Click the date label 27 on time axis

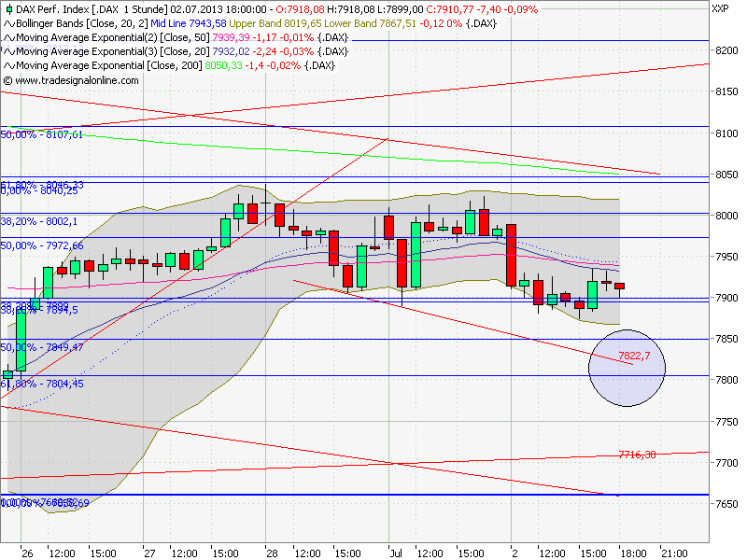[x=149, y=553]
